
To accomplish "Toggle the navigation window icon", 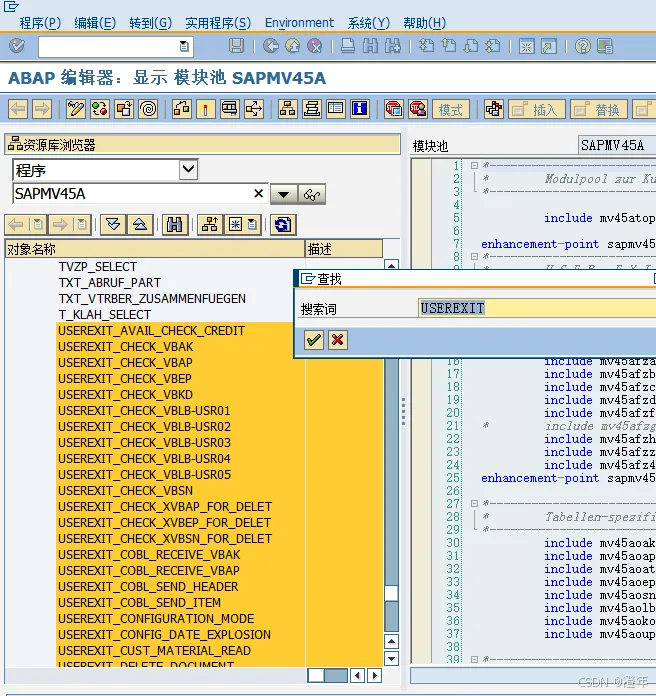I will (312, 109).
